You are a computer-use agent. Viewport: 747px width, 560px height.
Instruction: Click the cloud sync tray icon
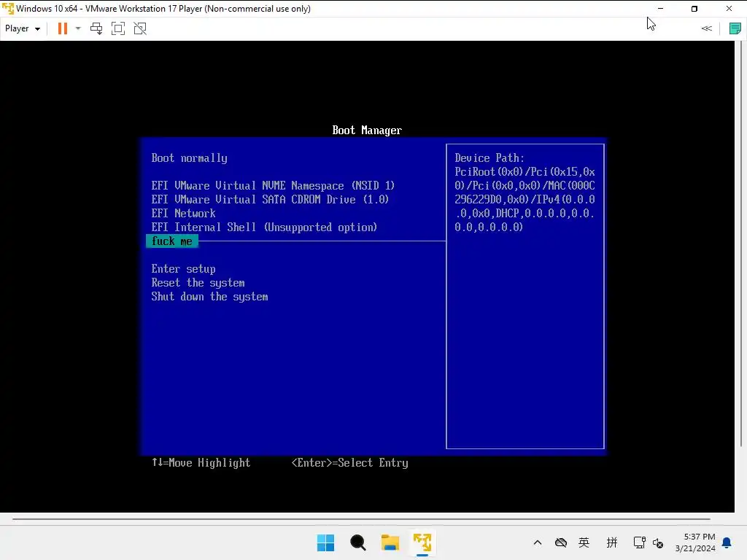(561, 542)
